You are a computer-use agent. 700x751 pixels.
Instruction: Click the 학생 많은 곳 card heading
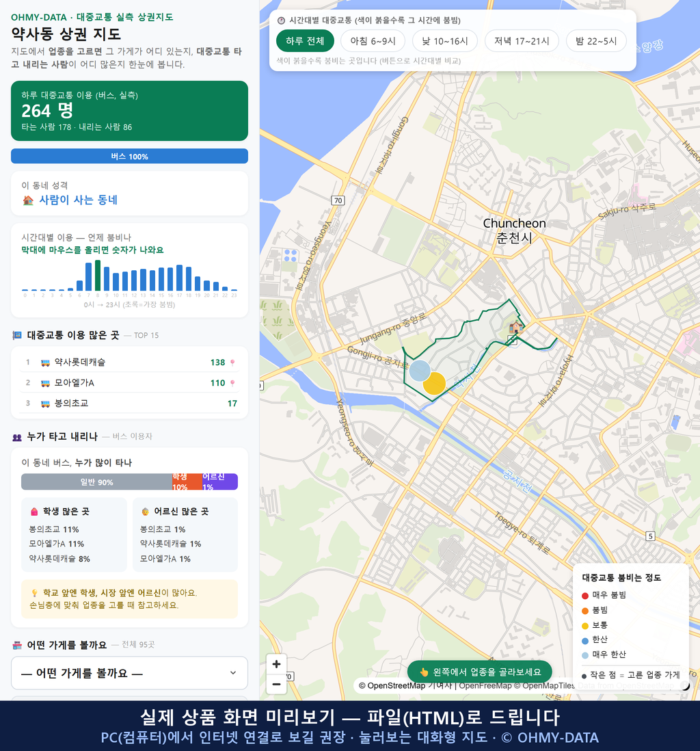tap(66, 512)
